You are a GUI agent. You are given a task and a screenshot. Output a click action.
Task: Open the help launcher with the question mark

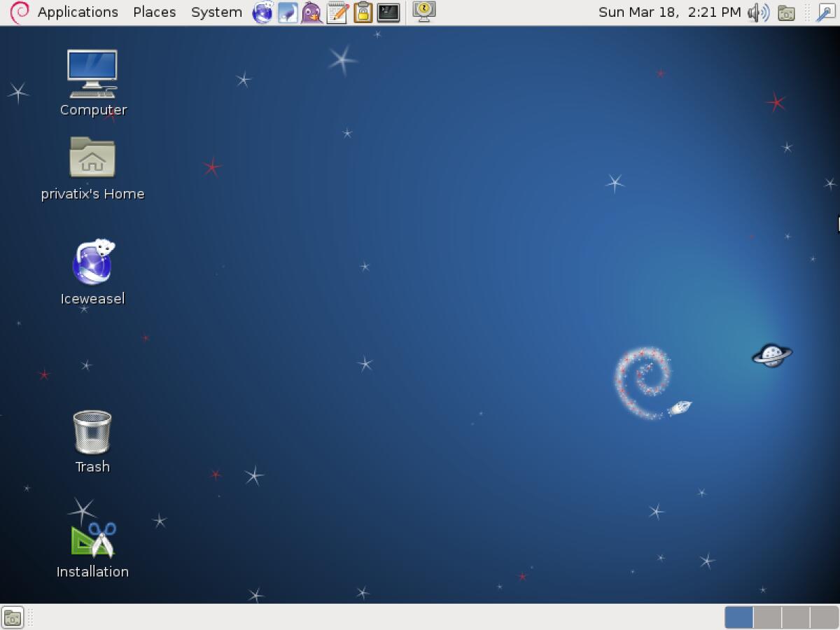(425, 12)
